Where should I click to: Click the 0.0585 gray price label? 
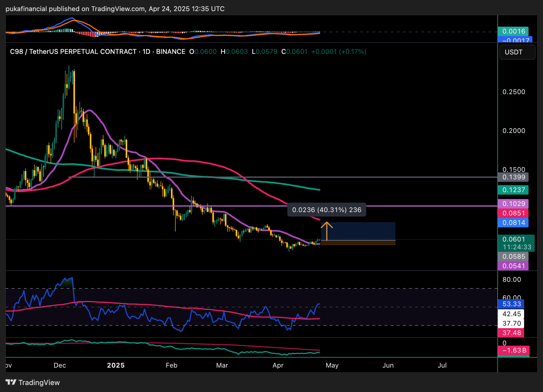(513, 257)
